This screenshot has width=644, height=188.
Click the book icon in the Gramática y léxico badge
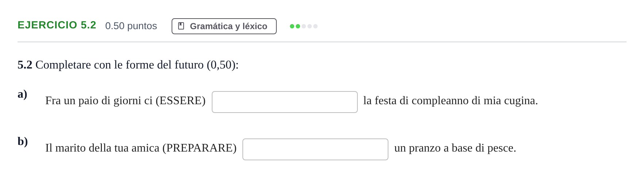(181, 26)
